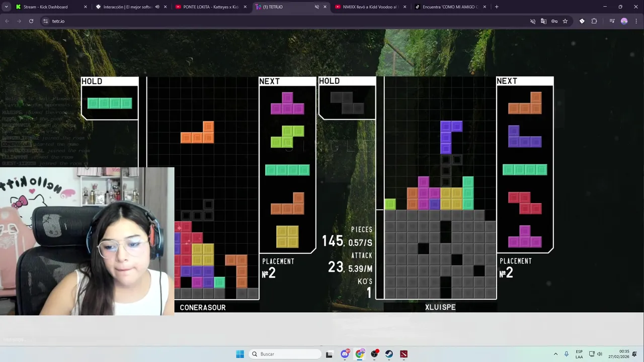Open the Discord taskbar icon
Screen dimensions: 644x362
tap(345, 354)
